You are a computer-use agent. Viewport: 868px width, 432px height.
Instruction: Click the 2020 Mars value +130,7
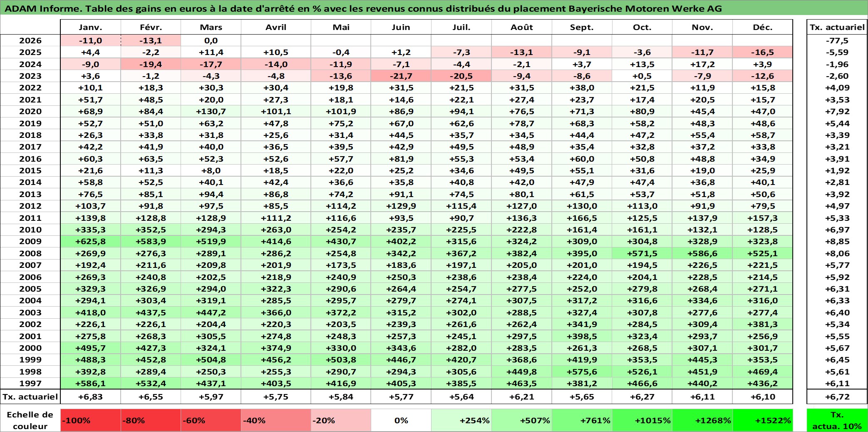(x=211, y=111)
